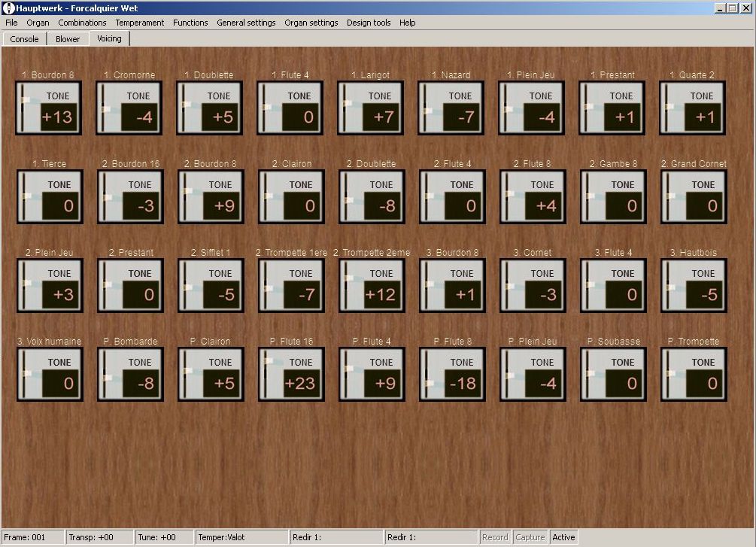The width and height of the screenshot is (756, 547).
Task: Click the Capture button in status bar
Action: pos(530,537)
